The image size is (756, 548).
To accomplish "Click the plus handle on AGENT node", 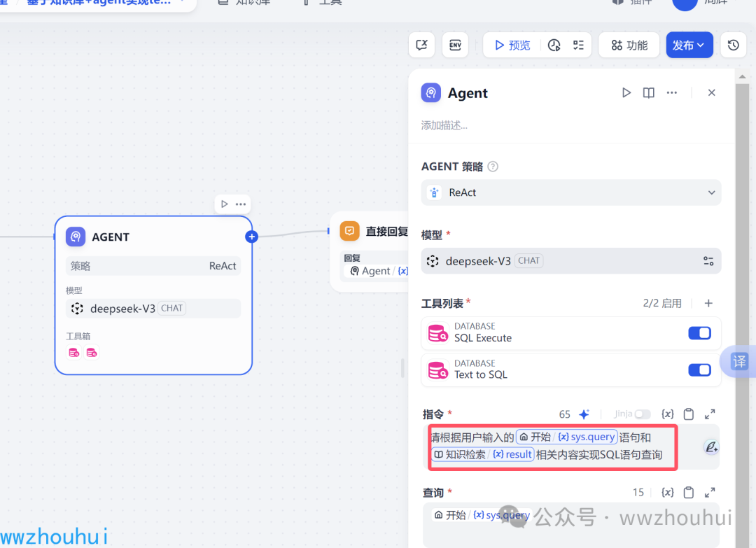I will 252,237.
